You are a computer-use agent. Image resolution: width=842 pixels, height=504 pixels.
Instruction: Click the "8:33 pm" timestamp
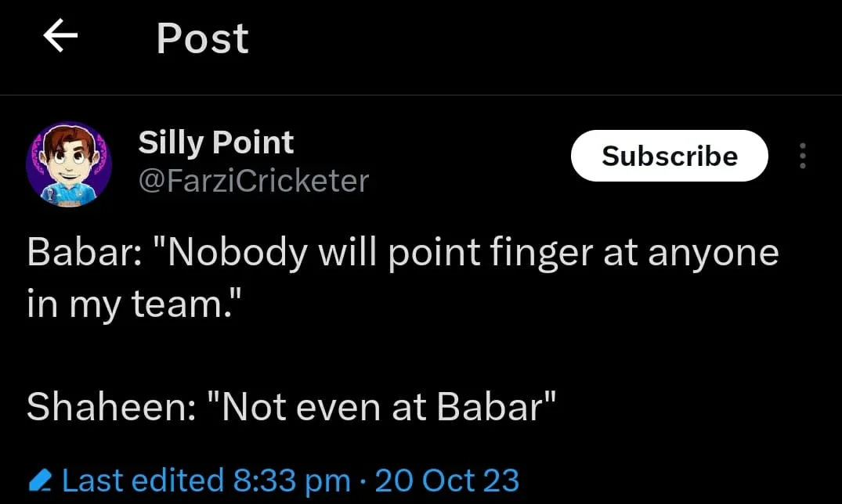coord(291,480)
